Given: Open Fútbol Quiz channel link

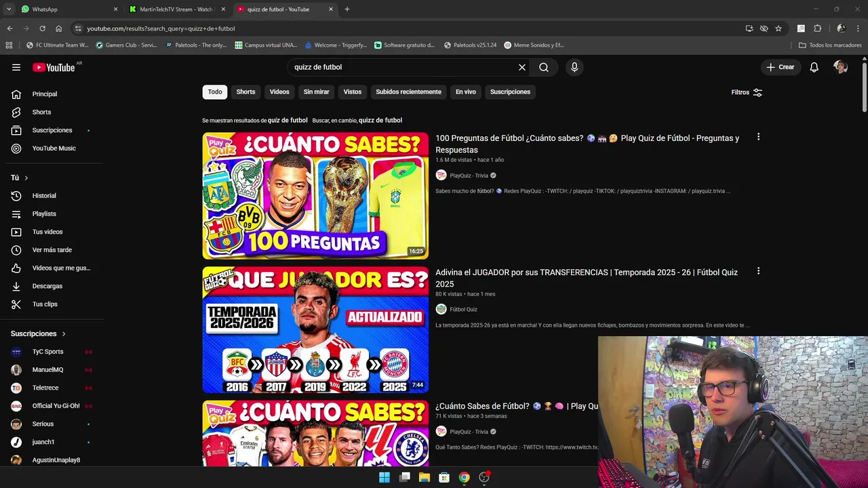Looking at the screenshot, I should [463, 310].
